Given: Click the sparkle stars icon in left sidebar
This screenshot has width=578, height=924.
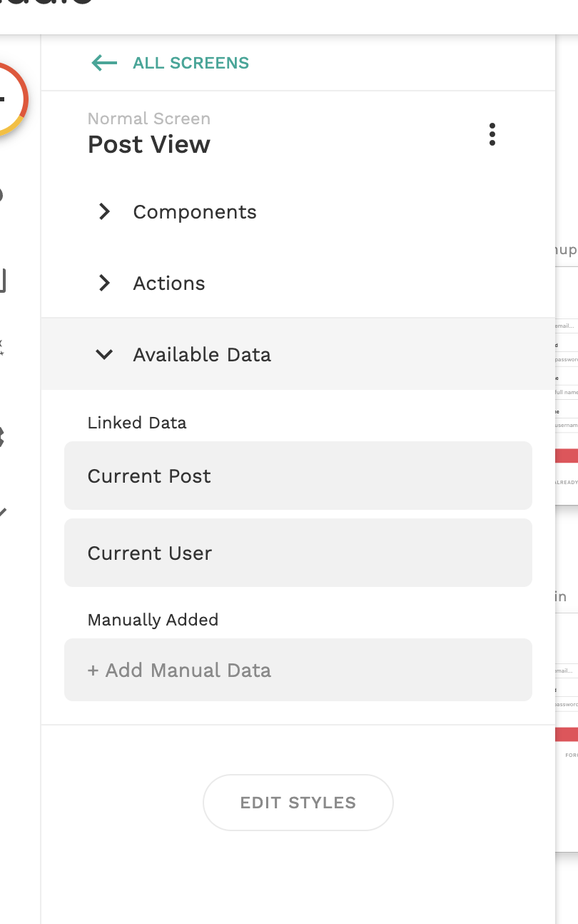Looking at the screenshot, I should (2, 348).
